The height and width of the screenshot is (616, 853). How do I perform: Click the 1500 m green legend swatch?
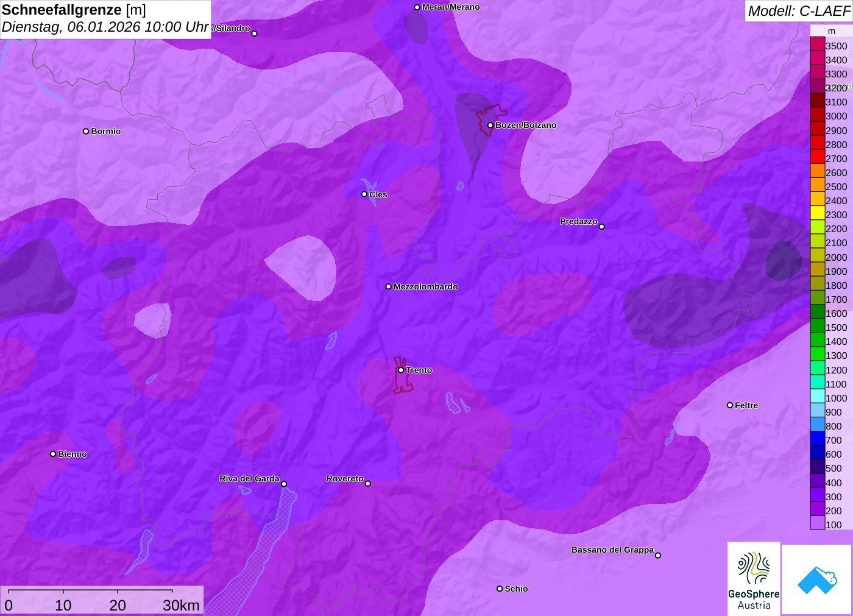(x=817, y=326)
